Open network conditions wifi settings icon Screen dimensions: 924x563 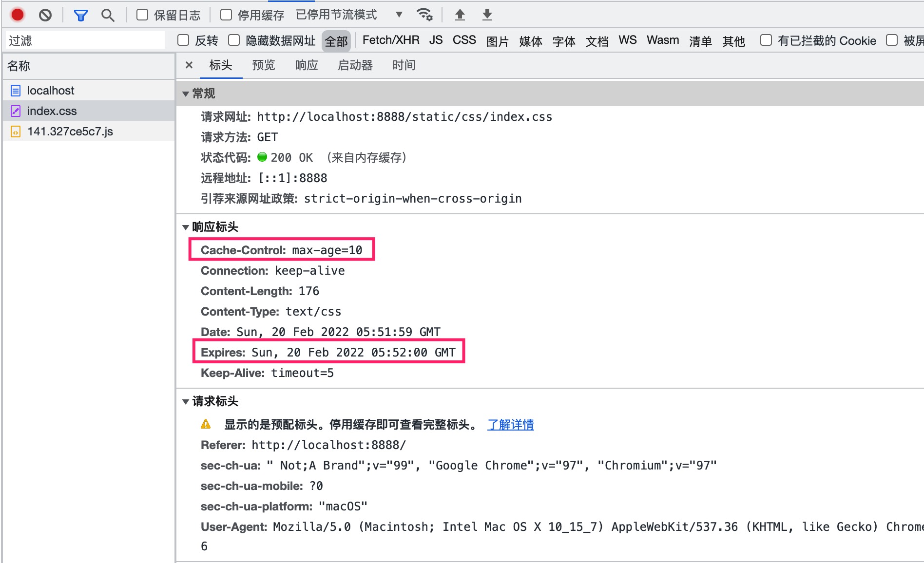pos(424,15)
